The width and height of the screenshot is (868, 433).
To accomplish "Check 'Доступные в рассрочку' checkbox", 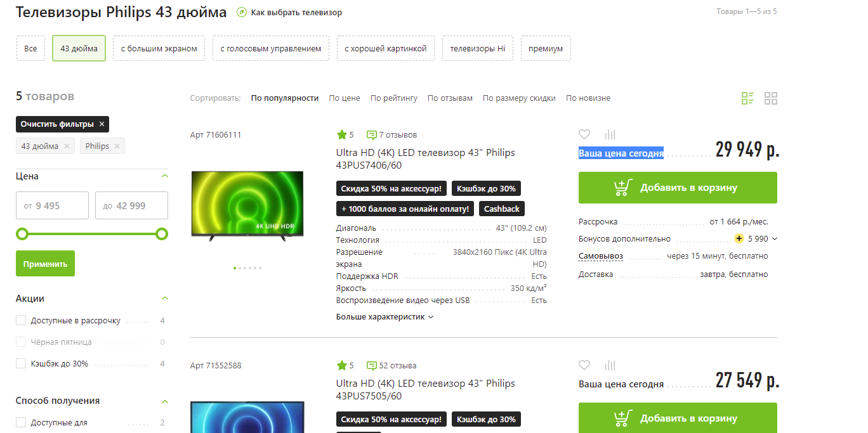I will click(x=21, y=321).
